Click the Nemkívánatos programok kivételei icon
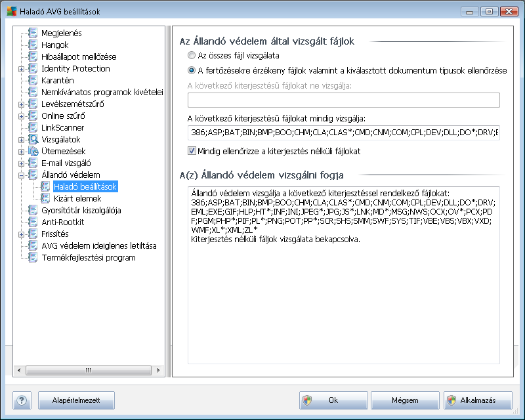525x420 pixels. pos(32,92)
